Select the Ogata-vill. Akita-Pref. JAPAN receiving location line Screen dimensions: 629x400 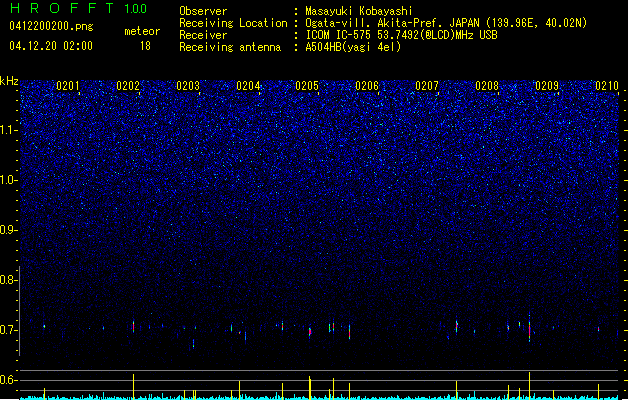[446, 23]
